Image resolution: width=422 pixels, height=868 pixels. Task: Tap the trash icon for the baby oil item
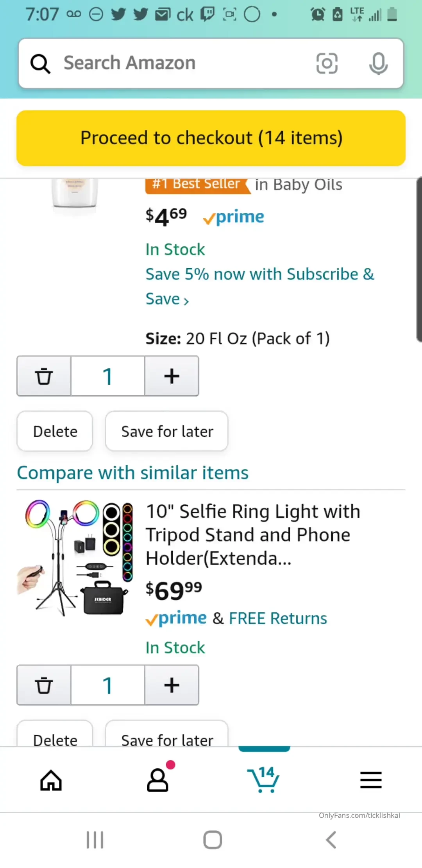point(44,376)
